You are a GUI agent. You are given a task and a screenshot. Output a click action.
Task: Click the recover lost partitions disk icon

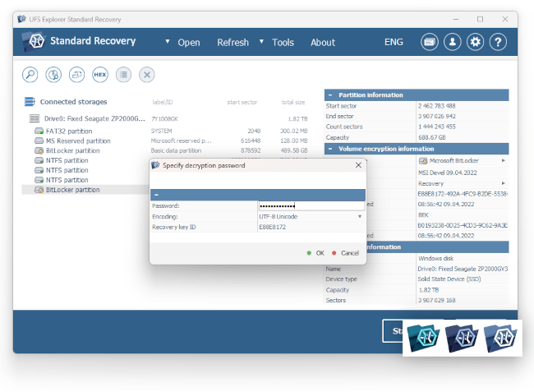53,74
